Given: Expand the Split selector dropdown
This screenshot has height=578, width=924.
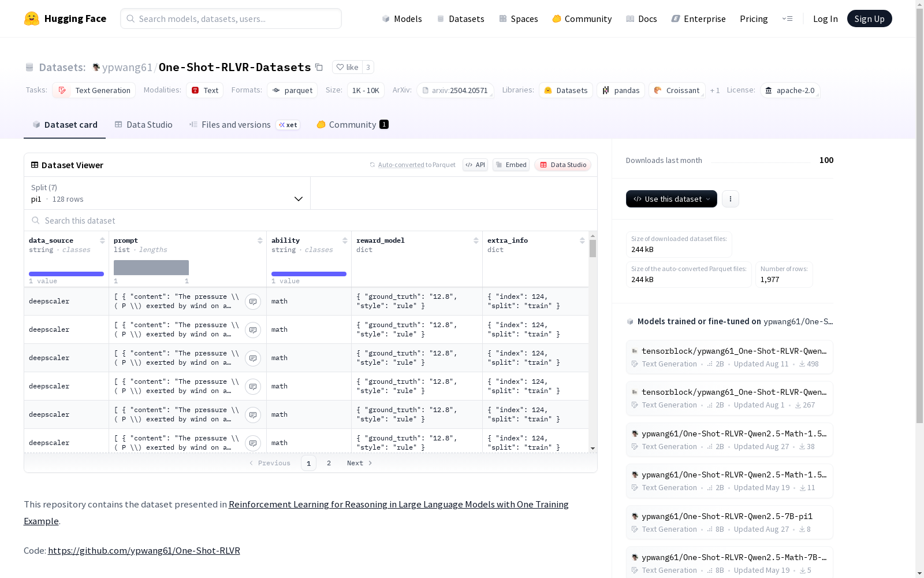Looking at the screenshot, I should coord(167,193).
